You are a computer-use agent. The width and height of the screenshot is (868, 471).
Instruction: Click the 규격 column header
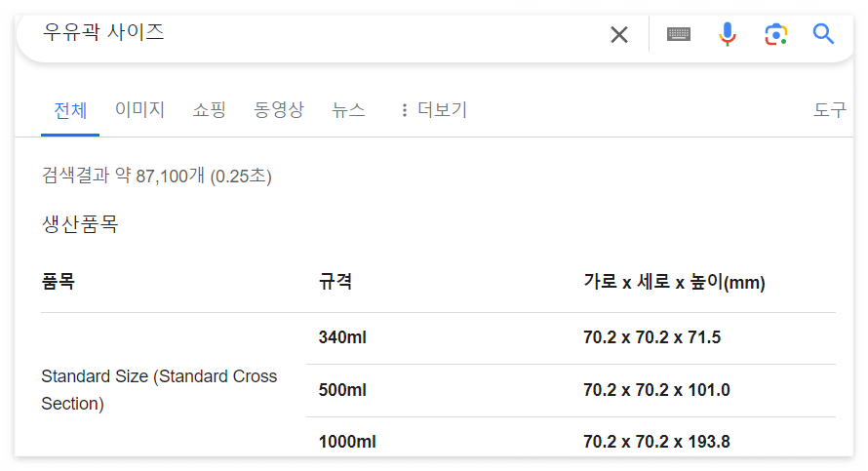click(335, 281)
